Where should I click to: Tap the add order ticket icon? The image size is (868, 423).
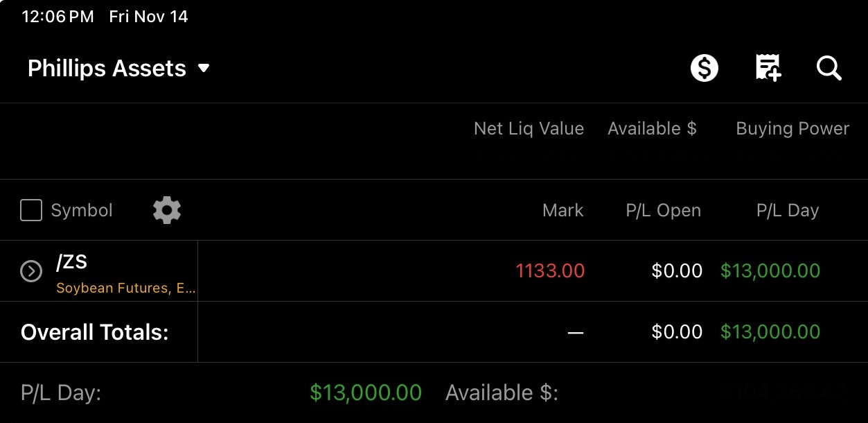point(768,69)
